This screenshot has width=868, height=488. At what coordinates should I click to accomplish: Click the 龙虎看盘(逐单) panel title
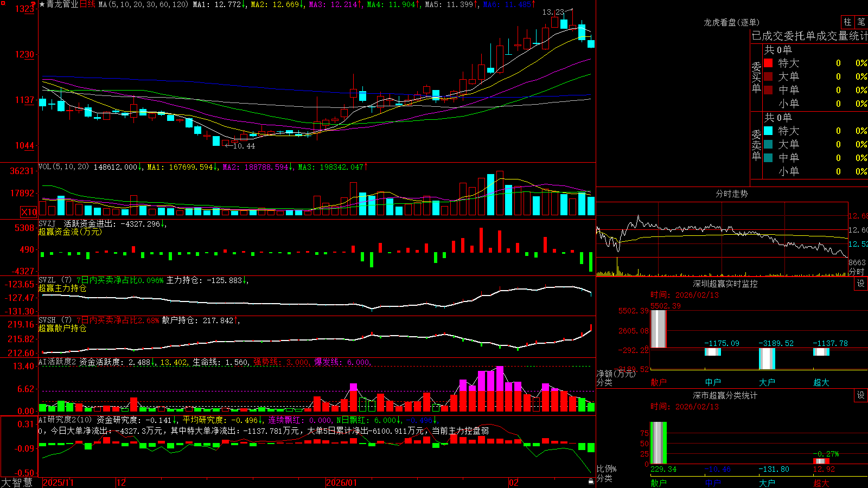731,22
